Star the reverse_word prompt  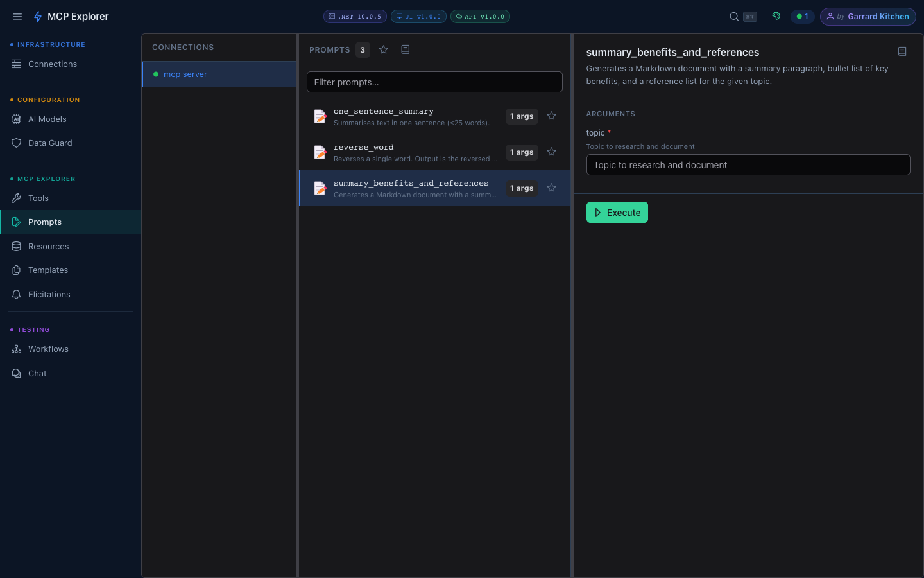[551, 152]
